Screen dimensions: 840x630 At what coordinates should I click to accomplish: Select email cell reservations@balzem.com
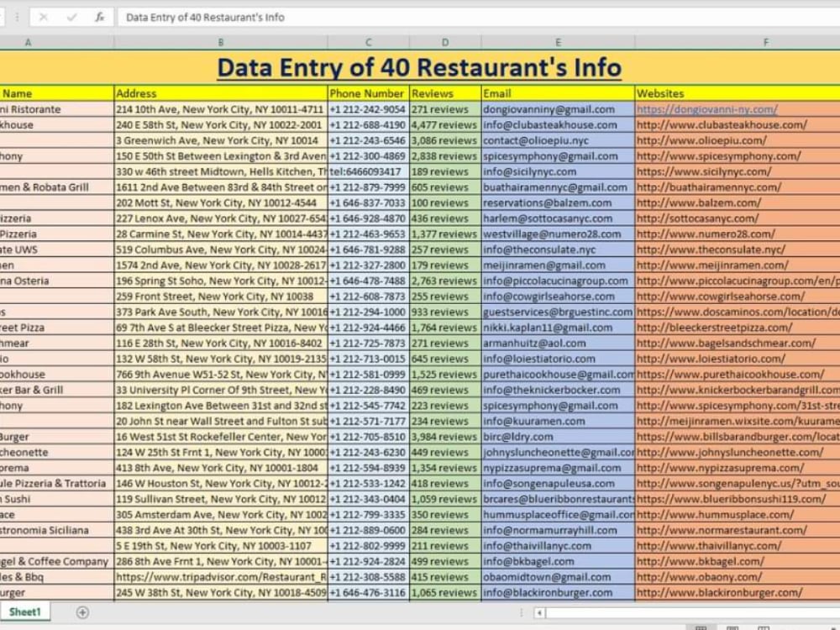tap(558, 202)
